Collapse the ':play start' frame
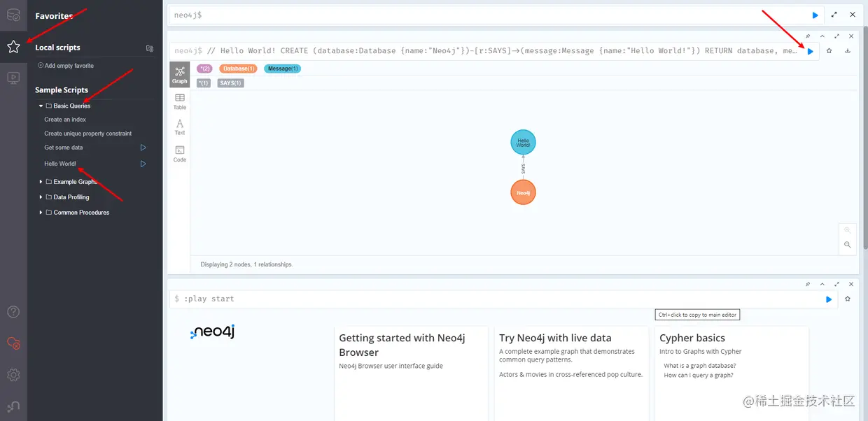Image resolution: width=868 pixels, height=421 pixels. pyautogui.click(x=822, y=284)
